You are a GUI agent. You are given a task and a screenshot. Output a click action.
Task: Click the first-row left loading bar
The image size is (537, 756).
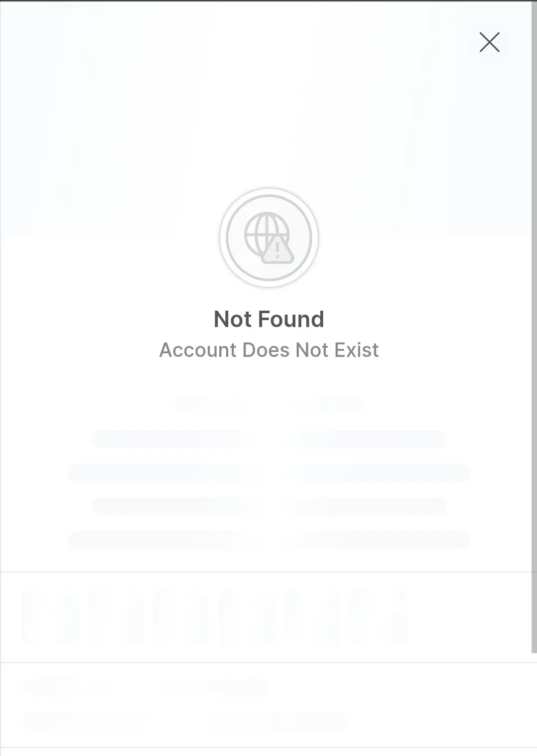tap(168, 439)
